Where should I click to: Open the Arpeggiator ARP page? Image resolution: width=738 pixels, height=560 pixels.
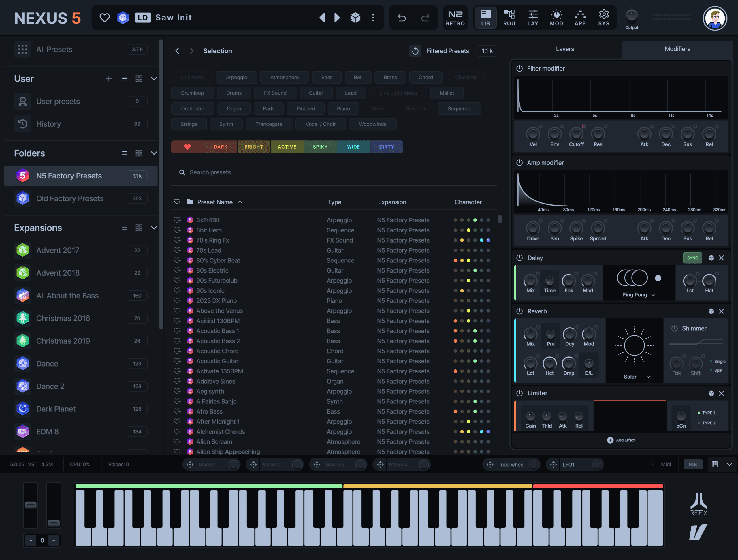[580, 18]
